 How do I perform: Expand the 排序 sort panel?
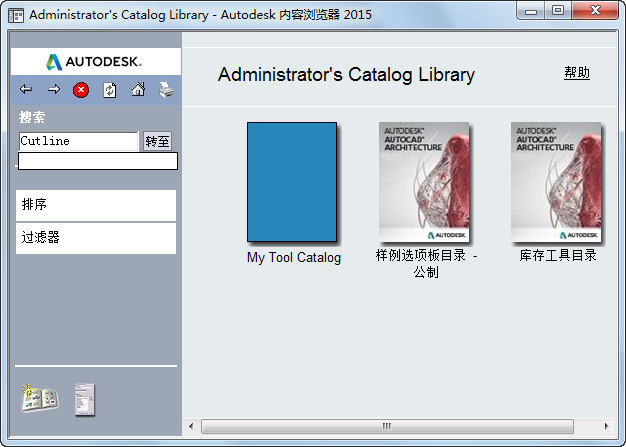click(96, 205)
